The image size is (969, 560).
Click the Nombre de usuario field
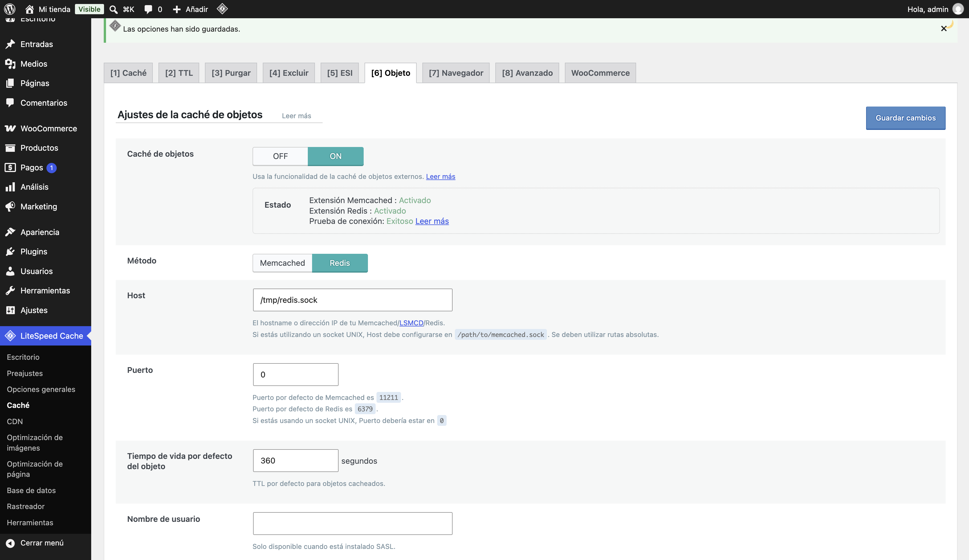(353, 524)
